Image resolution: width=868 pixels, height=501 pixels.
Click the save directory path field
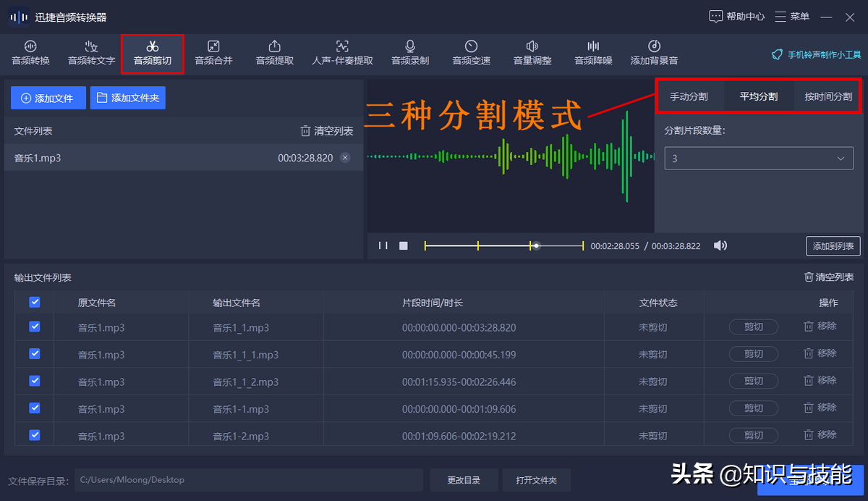point(249,480)
